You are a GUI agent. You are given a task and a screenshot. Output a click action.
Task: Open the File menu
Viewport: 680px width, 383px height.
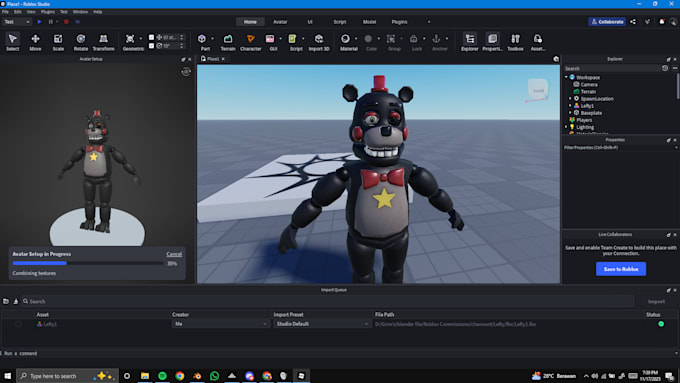click(5, 12)
